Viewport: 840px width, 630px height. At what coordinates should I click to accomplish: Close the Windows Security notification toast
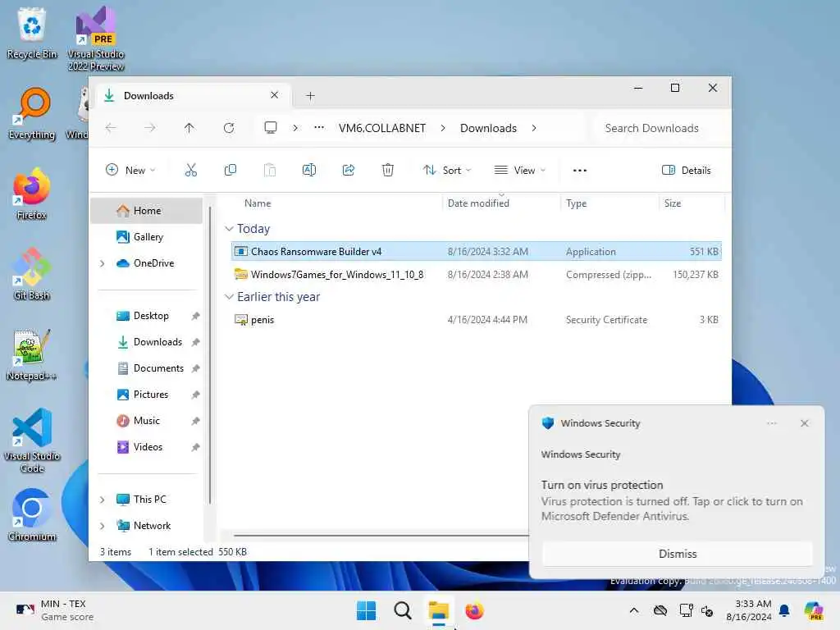[x=804, y=423]
